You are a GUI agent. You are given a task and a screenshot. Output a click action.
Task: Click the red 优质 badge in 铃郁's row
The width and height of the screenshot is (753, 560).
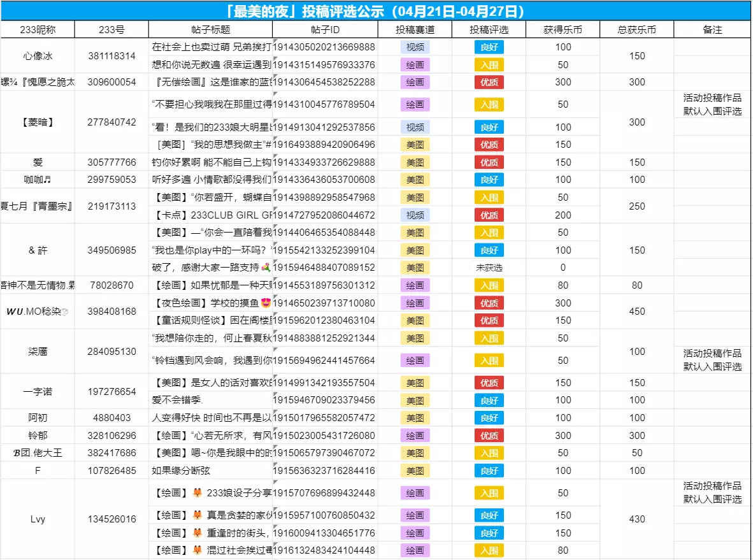tap(489, 436)
